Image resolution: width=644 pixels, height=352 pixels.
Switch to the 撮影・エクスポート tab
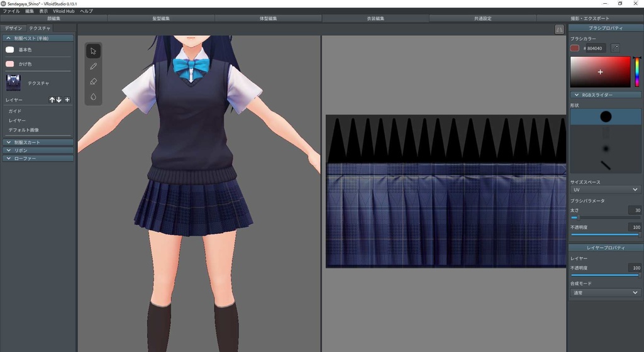pyautogui.click(x=590, y=18)
